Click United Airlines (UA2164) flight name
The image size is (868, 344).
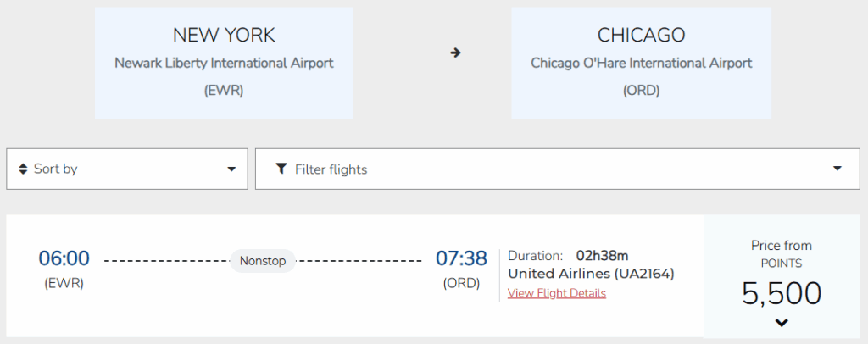pos(591,274)
